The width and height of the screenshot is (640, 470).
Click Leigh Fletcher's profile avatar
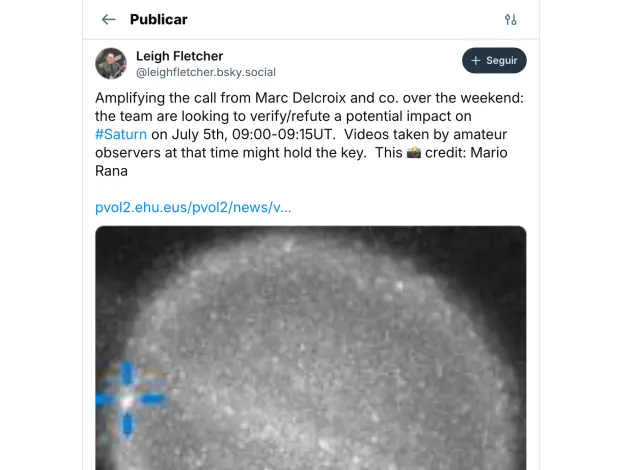pyautogui.click(x=111, y=63)
